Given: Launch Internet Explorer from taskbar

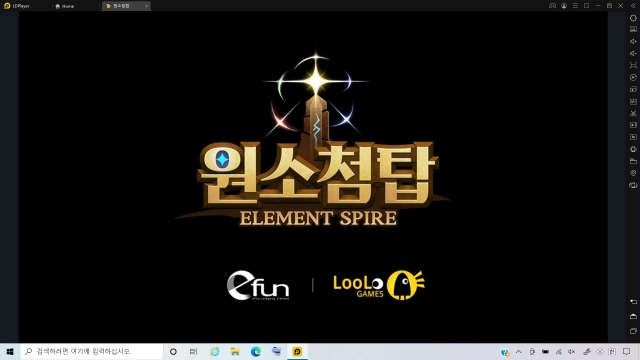Looking at the screenshot, I should point(215,351).
